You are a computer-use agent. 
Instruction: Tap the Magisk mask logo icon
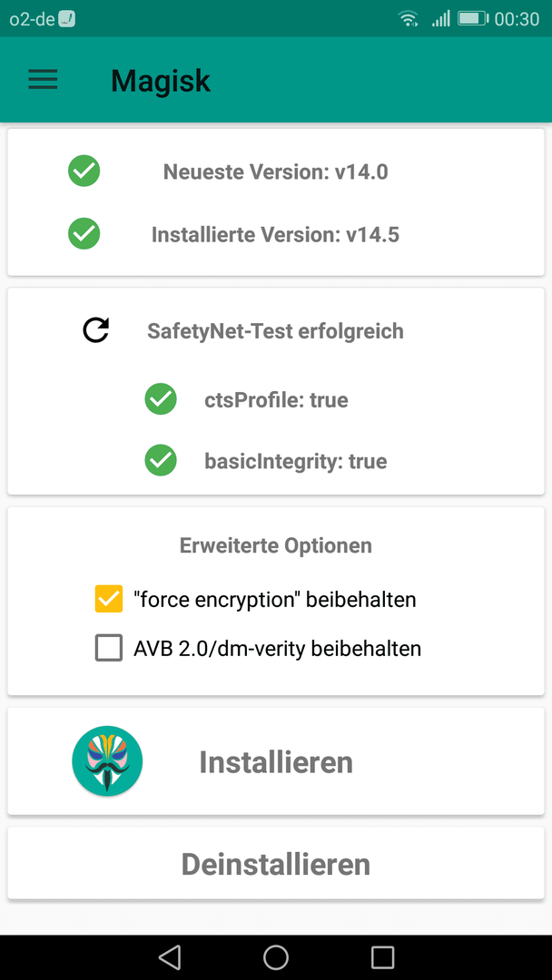(107, 760)
